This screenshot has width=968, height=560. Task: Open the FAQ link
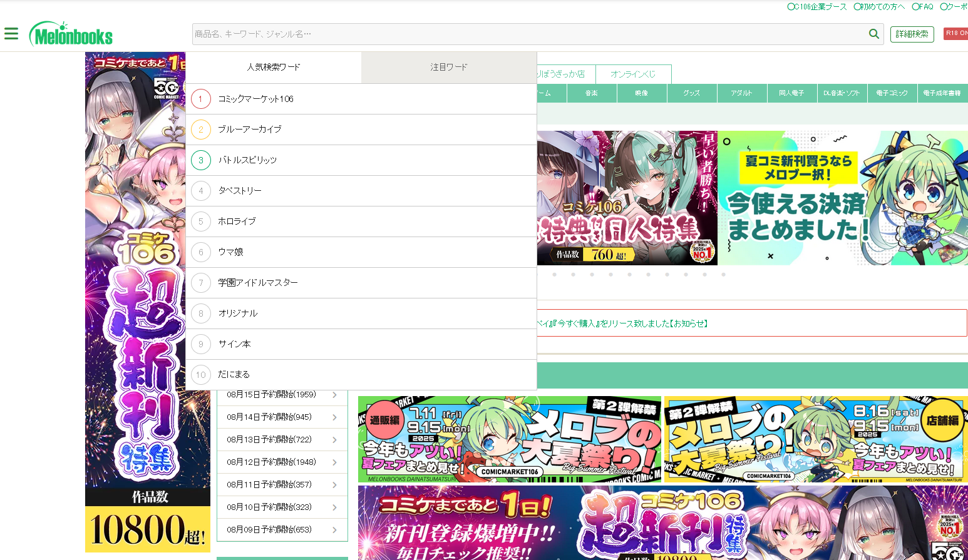click(x=922, y=7)
